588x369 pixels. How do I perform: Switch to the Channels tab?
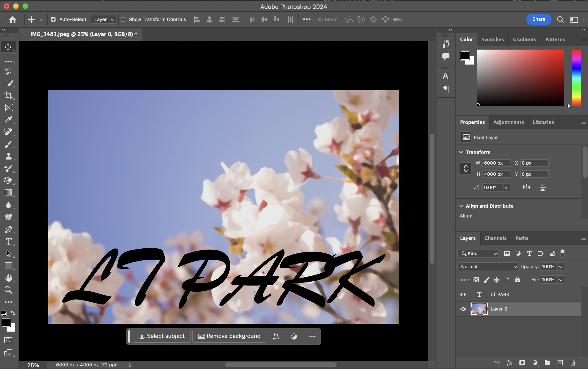(495, 238)
